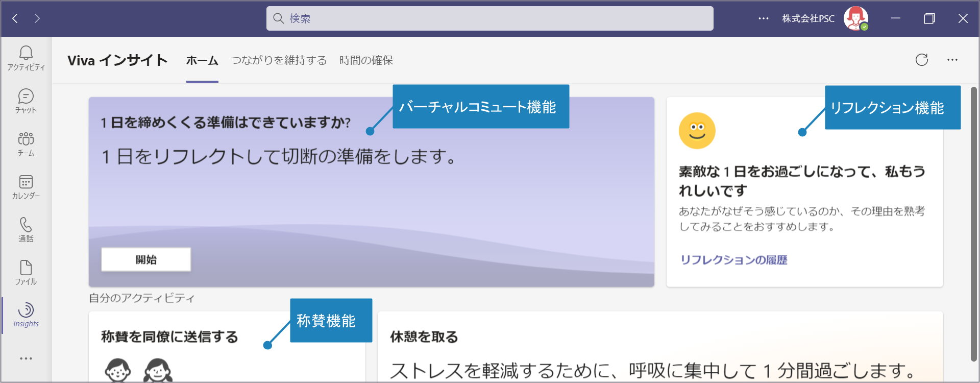Screen dimensions: 980x383
Task: Open カレンダー in the sidebar
Action: point(26,186)
